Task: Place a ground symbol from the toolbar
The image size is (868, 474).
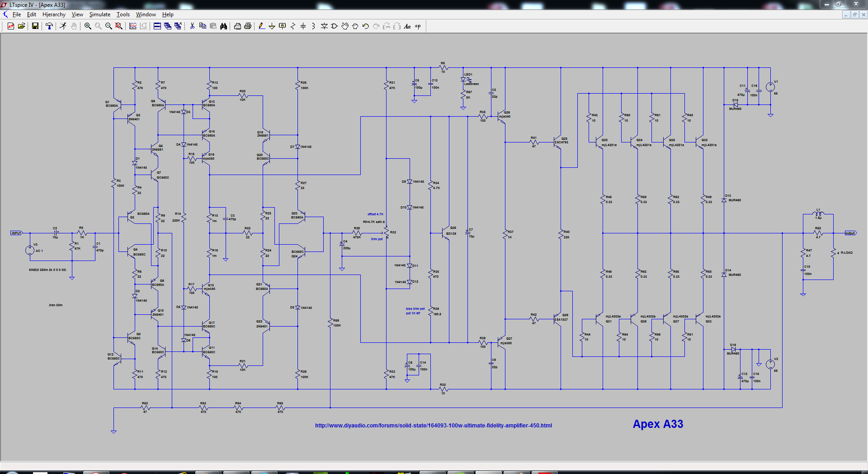Action: [272, 26]
